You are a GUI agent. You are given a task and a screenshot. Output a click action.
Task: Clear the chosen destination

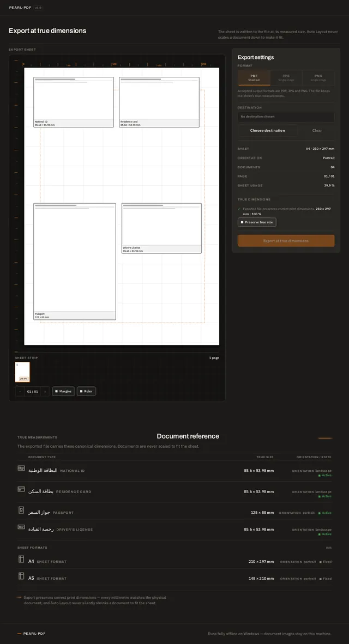click(x=317, y=131)
